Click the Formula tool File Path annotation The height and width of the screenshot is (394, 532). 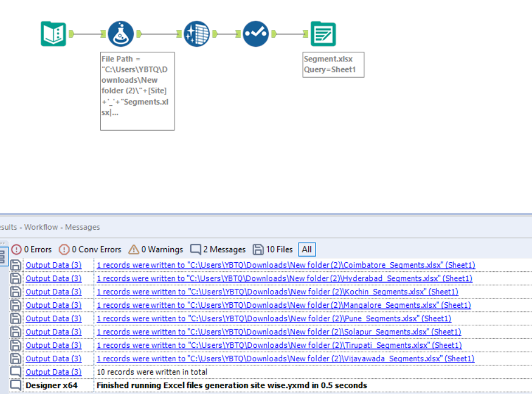137,91
